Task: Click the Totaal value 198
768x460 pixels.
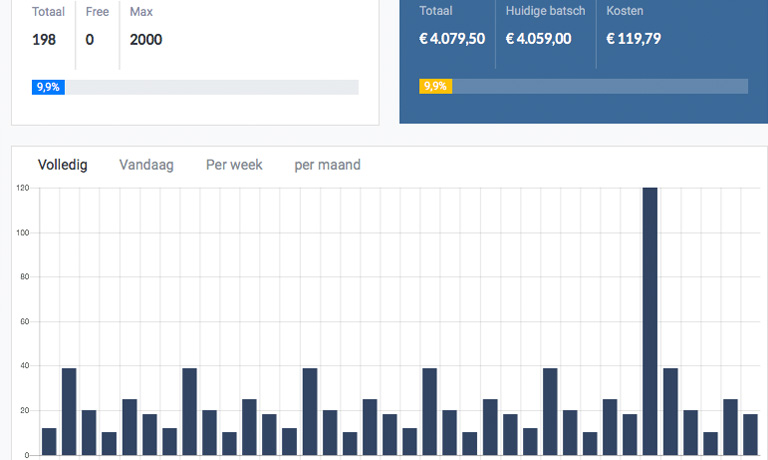Action: point(44,40)
